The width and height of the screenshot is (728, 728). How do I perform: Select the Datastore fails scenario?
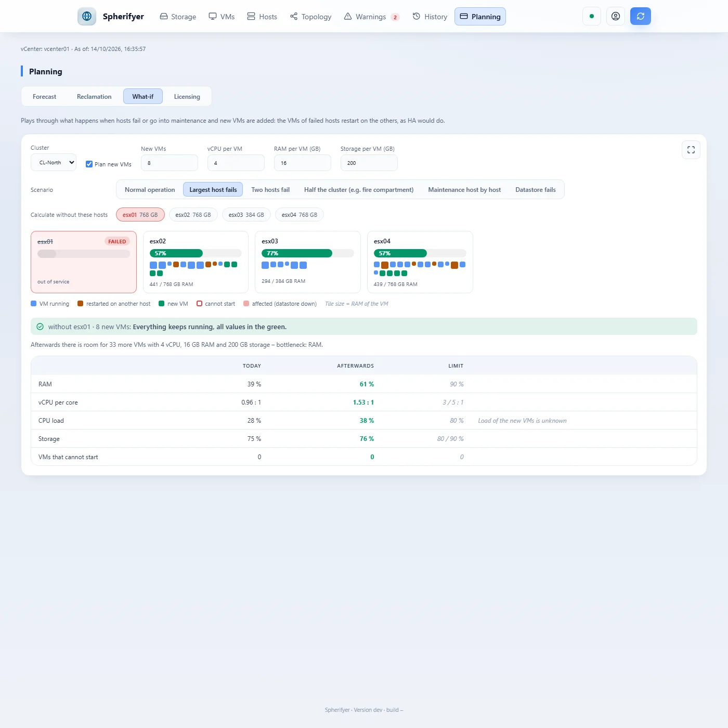[536, 190]
